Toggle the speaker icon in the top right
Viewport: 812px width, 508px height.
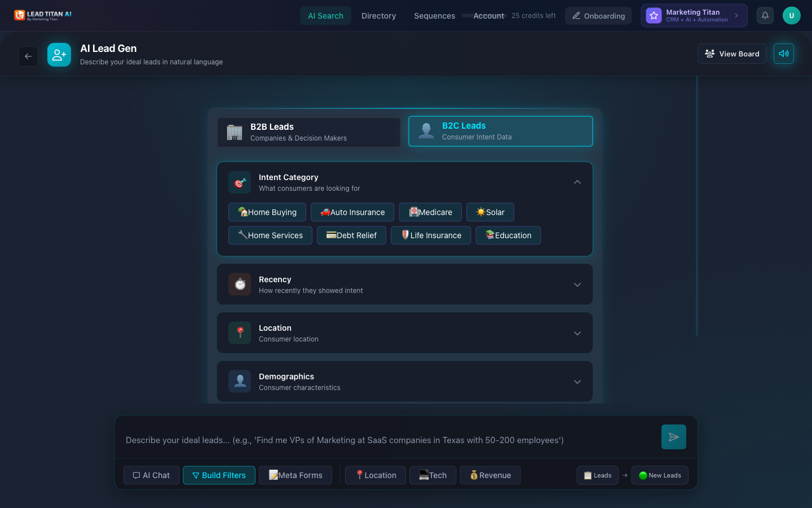coord(783,53)
